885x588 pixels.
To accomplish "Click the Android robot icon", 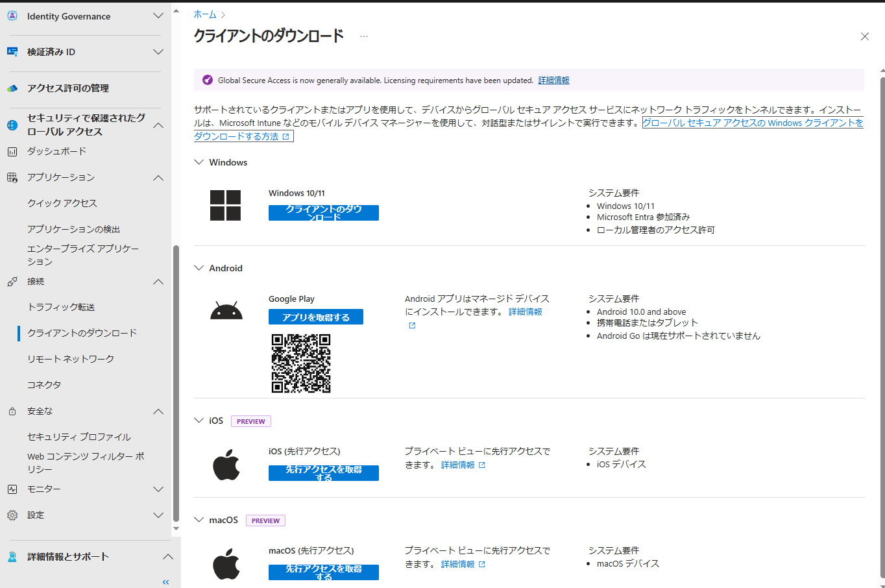I will click(226, 310).
